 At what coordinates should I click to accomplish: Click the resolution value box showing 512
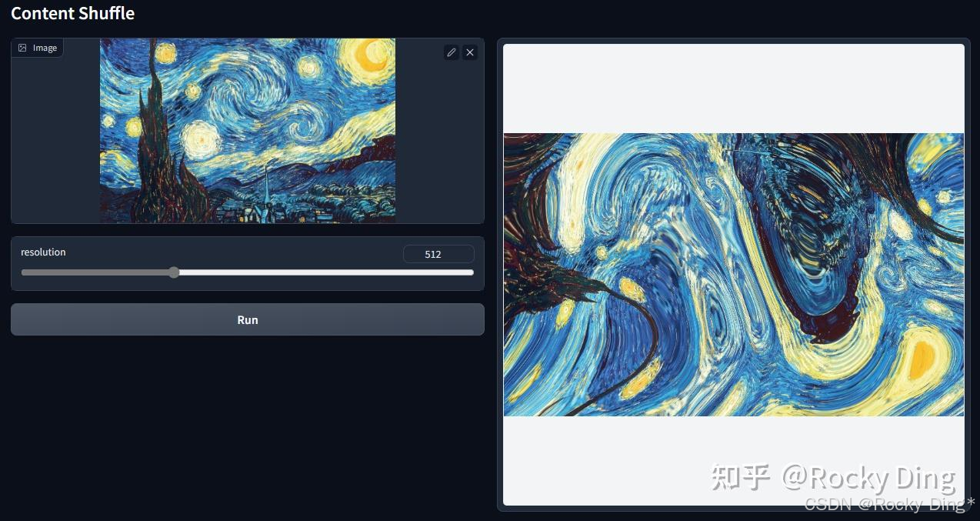(x=438, y=254)
